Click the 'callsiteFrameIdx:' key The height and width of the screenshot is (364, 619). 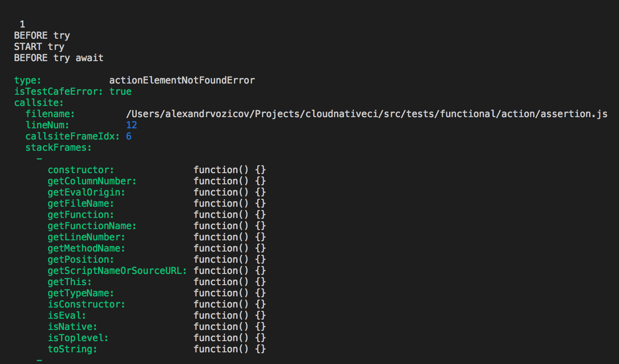pos(73,136)
